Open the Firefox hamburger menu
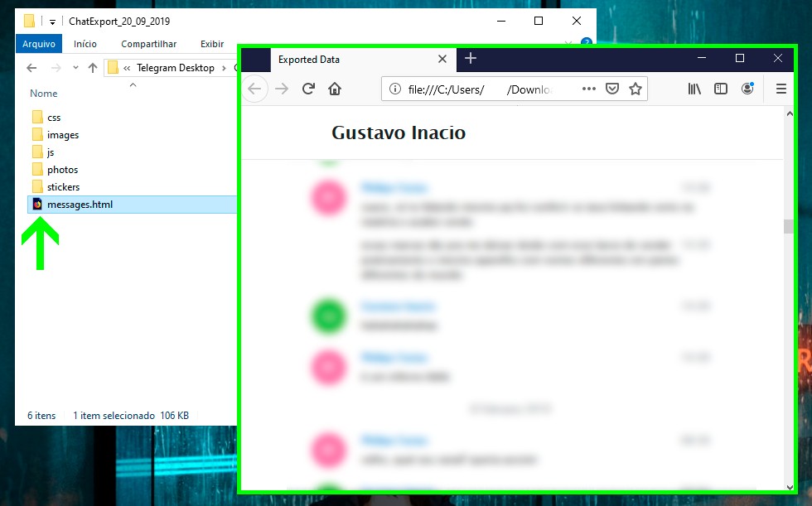 coord(781,89)
